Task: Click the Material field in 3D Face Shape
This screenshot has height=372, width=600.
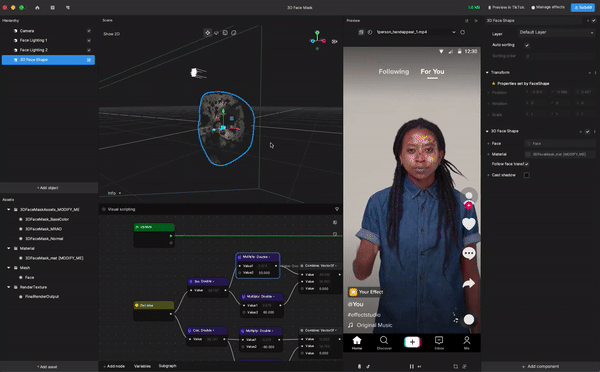Action: click(x=560, y=154)
